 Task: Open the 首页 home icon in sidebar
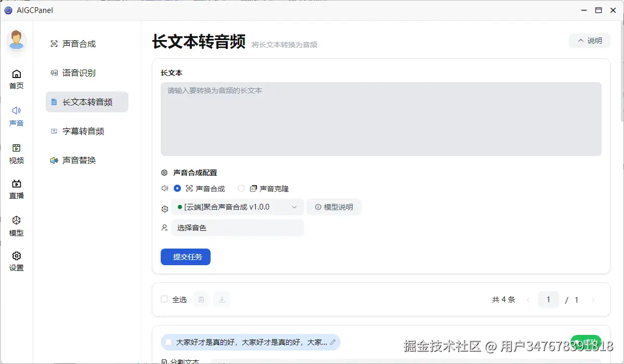pyautogui.click(x=17, y=74)
